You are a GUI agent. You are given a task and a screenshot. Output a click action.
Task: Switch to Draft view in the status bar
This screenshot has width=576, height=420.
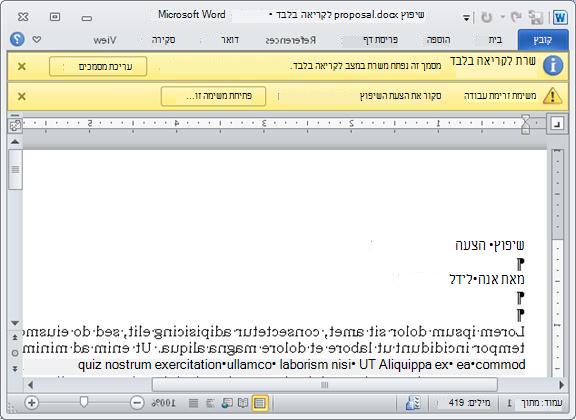coord(193,403)
